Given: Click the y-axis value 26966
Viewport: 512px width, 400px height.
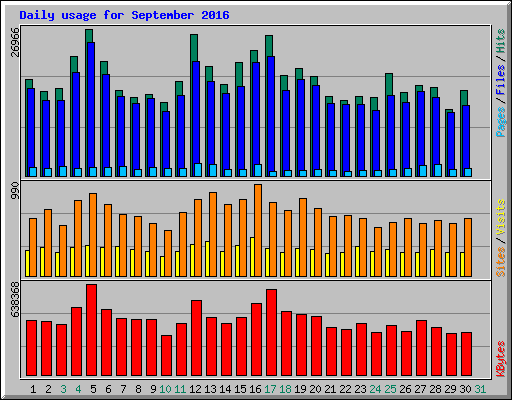Looking at the screenshot, I should pos(15,42).
